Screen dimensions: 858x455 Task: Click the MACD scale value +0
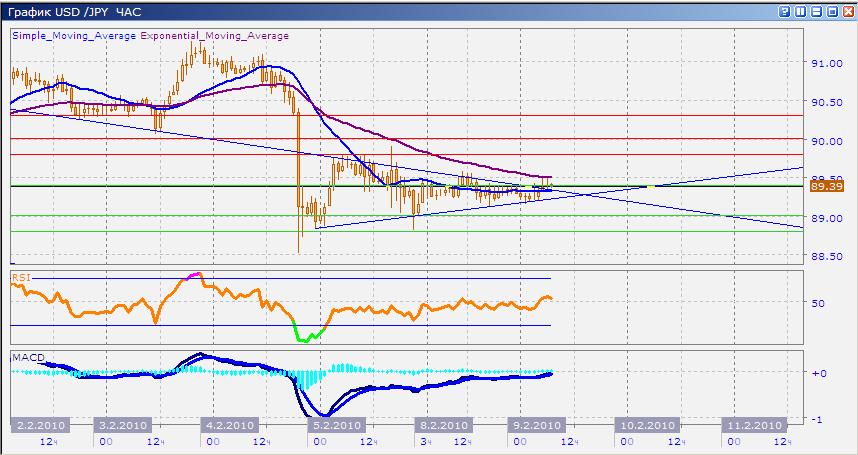coord(819,372)
